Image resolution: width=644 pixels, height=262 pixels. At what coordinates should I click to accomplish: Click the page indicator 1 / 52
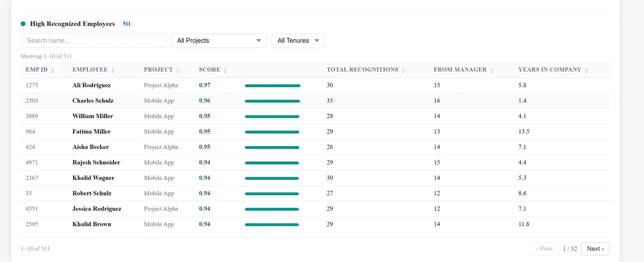(x=570, y=249)
